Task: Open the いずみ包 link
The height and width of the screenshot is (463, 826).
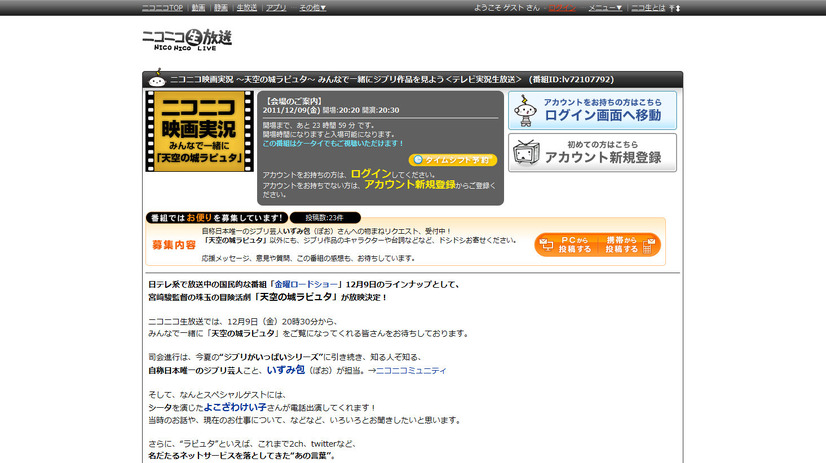Action: [x=286, y=370]
